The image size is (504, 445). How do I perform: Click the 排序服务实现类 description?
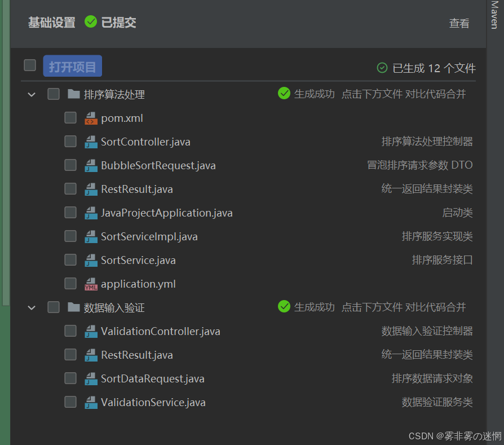tap(437, 236)
